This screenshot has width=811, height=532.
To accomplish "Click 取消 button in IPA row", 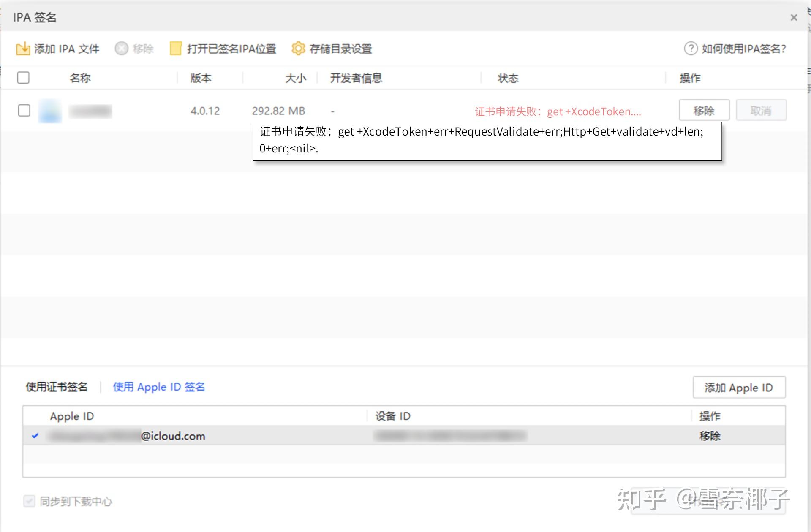I will coord(761,111).
